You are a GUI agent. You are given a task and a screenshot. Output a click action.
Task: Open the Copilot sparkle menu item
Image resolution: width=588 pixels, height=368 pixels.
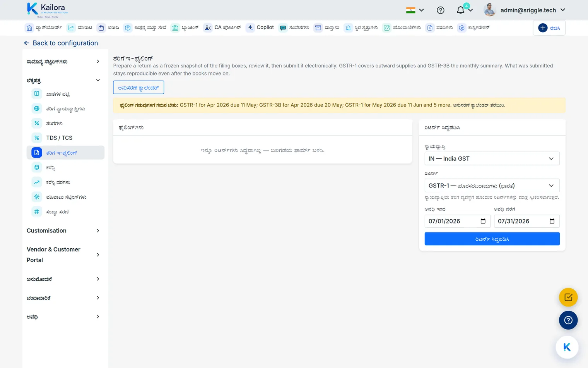(x=260, y=28)
